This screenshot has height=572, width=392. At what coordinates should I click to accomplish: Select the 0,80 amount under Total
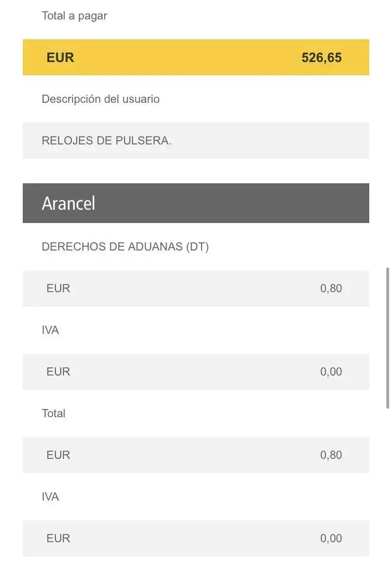click(x=331, y=455)
